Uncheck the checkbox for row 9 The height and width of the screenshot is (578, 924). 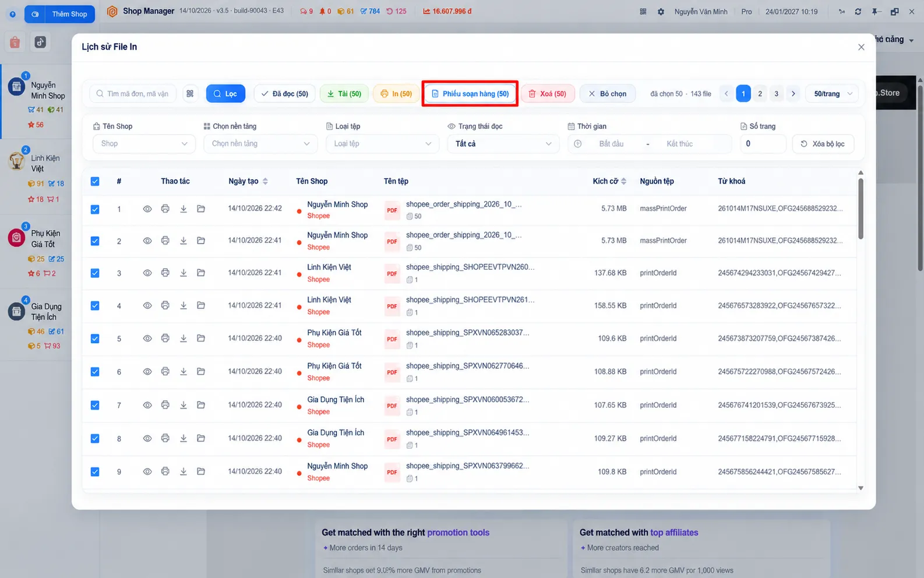(95, 472)
